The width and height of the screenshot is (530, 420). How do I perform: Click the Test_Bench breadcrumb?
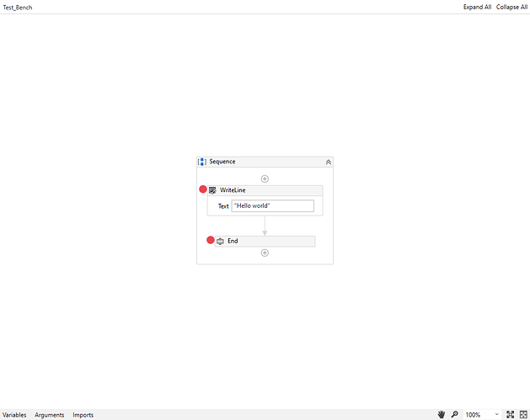point(18,8)
